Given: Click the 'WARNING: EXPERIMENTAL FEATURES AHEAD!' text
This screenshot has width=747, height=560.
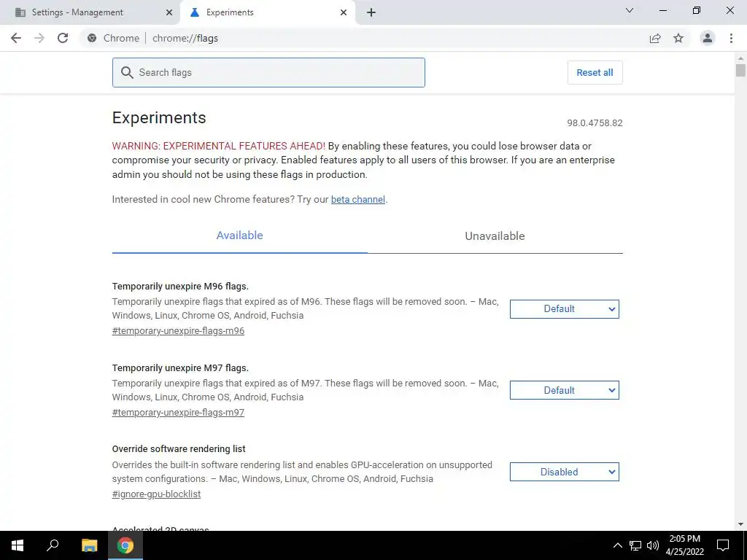Looking at the screenshot, I should [219, 146].
